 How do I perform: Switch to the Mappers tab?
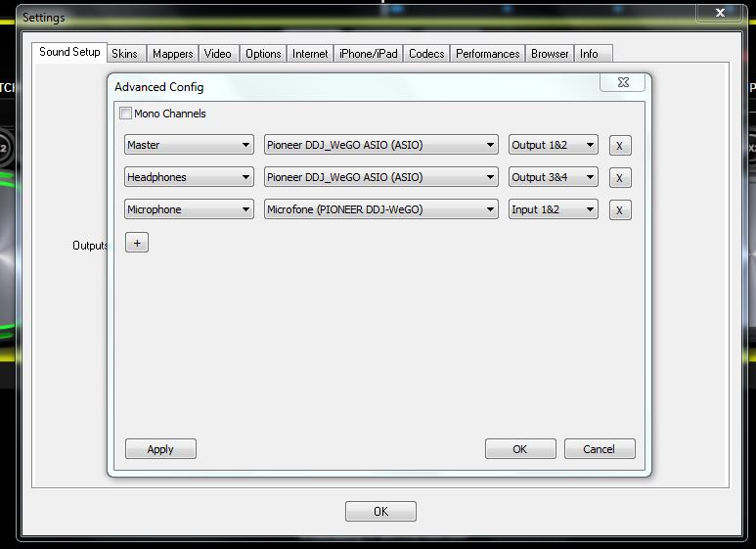(172, 54)
